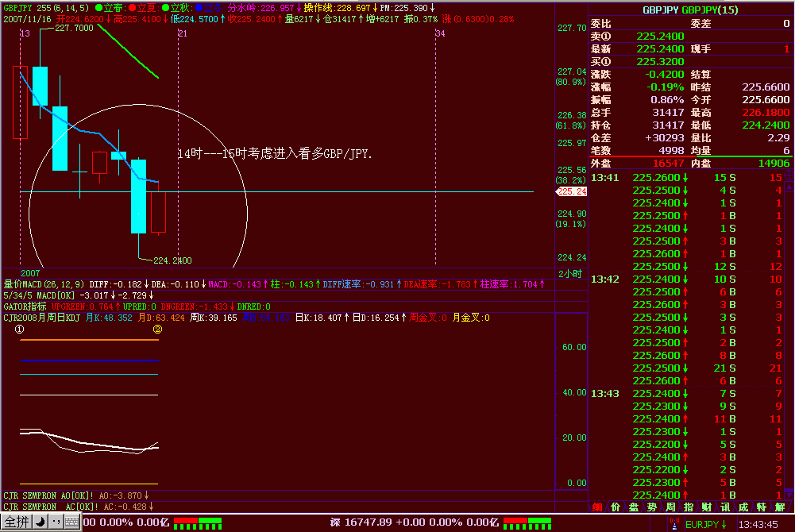Click the GBPJPY GBPJPY(15) panel title
Viewport: 795px width, 532px height.
pos(690,10)
